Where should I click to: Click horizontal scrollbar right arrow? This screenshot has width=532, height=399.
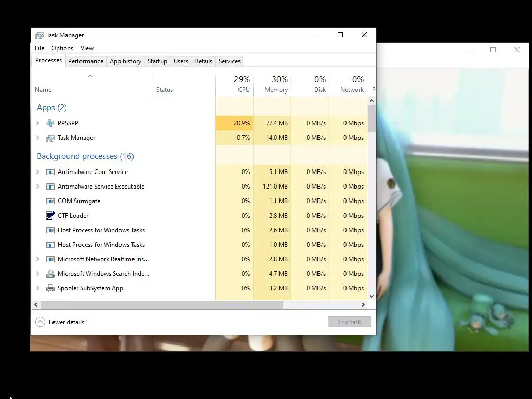[x=363, y=304]
